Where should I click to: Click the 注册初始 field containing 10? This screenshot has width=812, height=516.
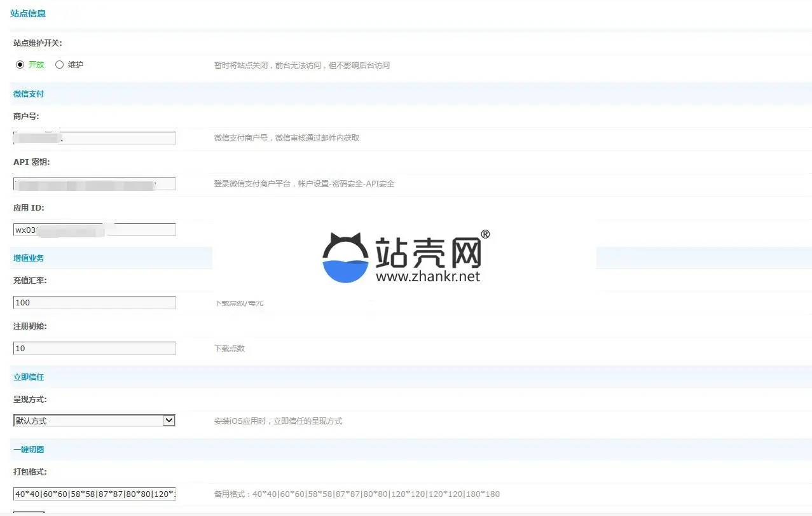point(94,349)
